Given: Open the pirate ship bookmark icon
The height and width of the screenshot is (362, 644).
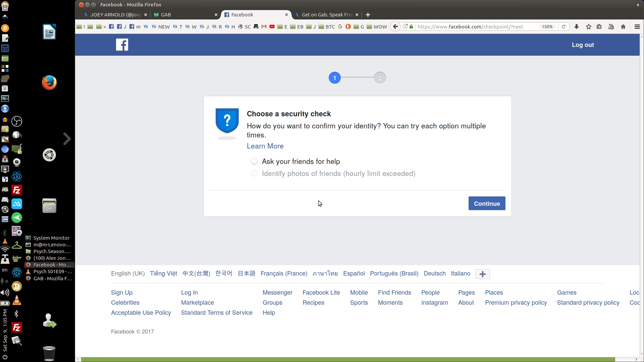Looking at the screenshot, I should [256, 27].
